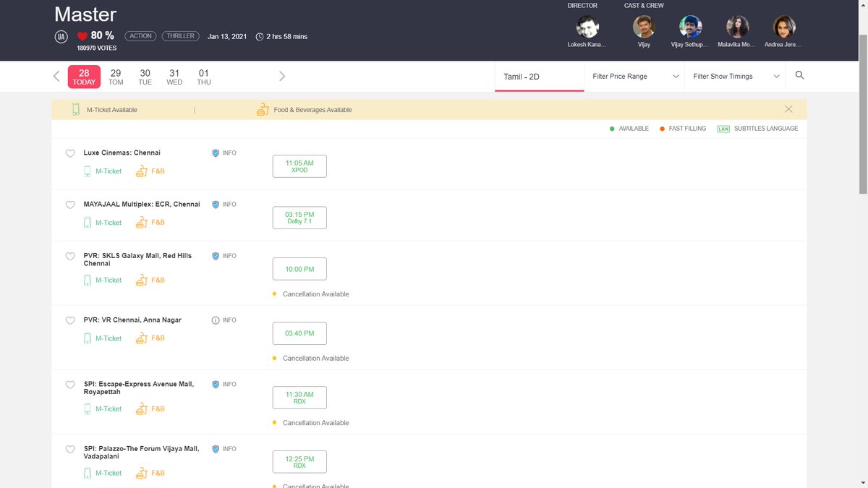This screenshot has height=488, width=868.
Task: Book the 11:05 AM XPOD show
Action: tap(299, 166)
